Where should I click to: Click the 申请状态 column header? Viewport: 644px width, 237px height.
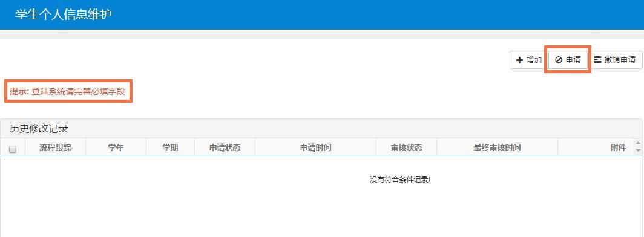(x=225, y=148)
